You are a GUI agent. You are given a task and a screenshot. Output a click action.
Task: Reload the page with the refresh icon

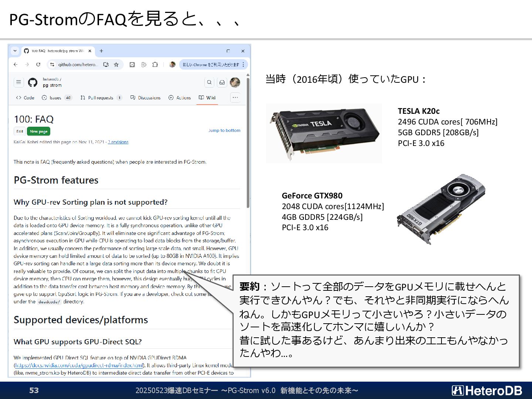pyautogui.click(x=38, y=64)
